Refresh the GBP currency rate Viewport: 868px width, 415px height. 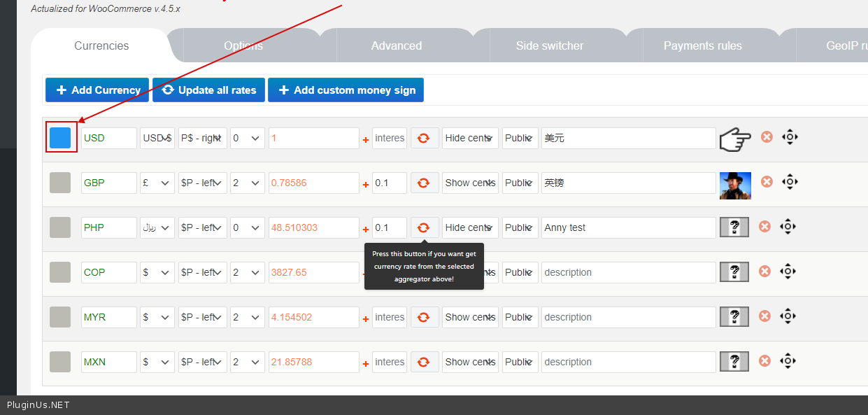(x=424, y=183)
